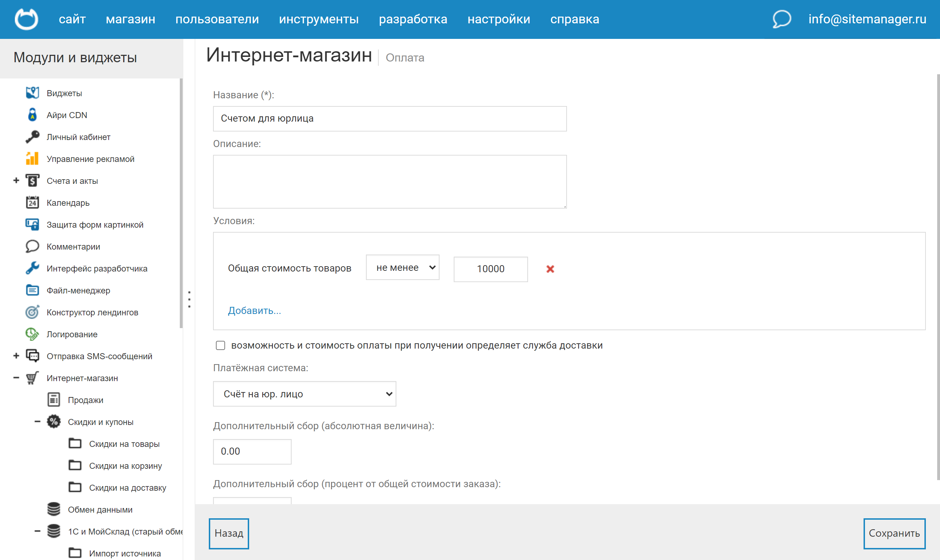Click the cat logo icon

coord(26,19)
